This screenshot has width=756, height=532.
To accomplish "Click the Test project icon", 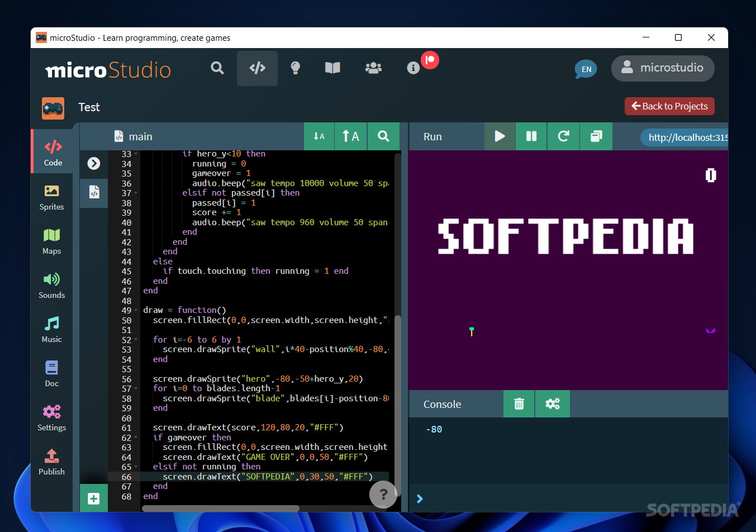I will [x=53, y=108].
